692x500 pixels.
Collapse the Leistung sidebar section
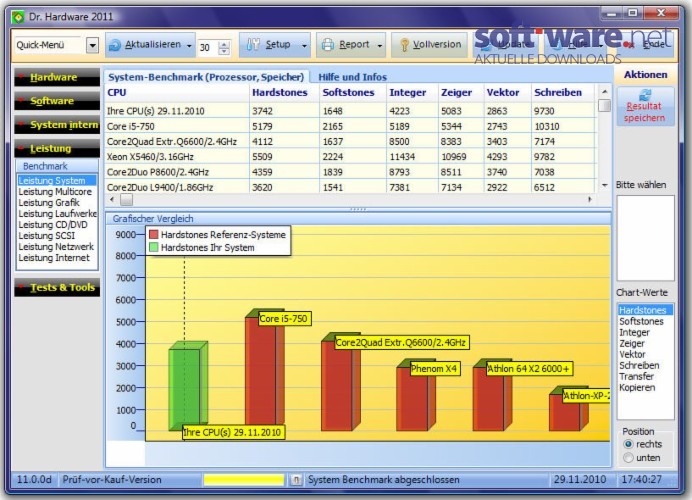tap(57, 148)
